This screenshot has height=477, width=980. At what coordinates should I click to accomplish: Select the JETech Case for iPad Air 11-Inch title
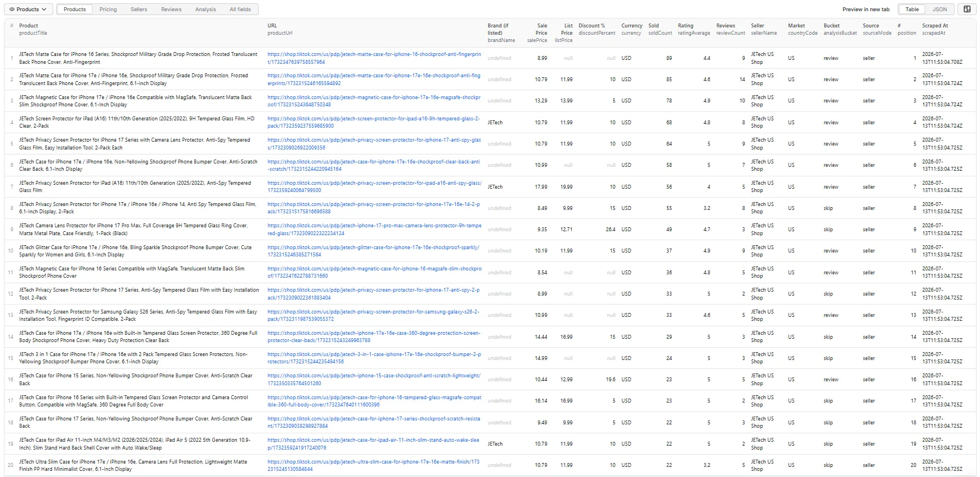coord(135,444)
